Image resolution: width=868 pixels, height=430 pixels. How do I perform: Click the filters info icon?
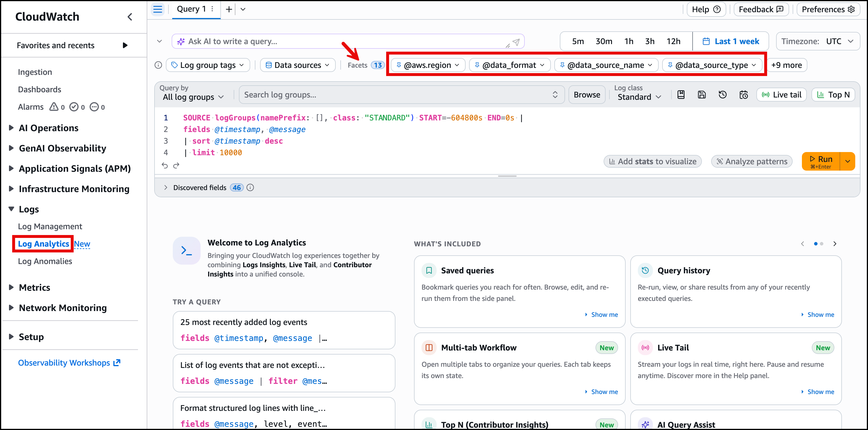[x=158, y=65]
